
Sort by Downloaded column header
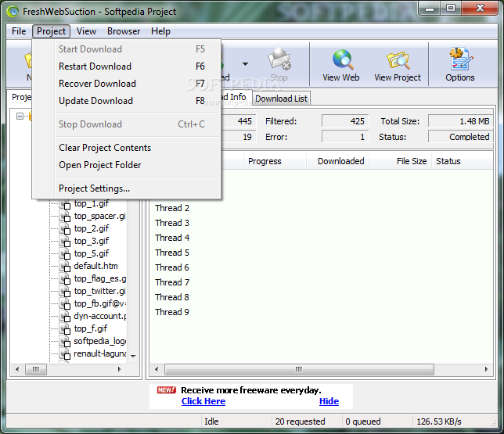337,161
